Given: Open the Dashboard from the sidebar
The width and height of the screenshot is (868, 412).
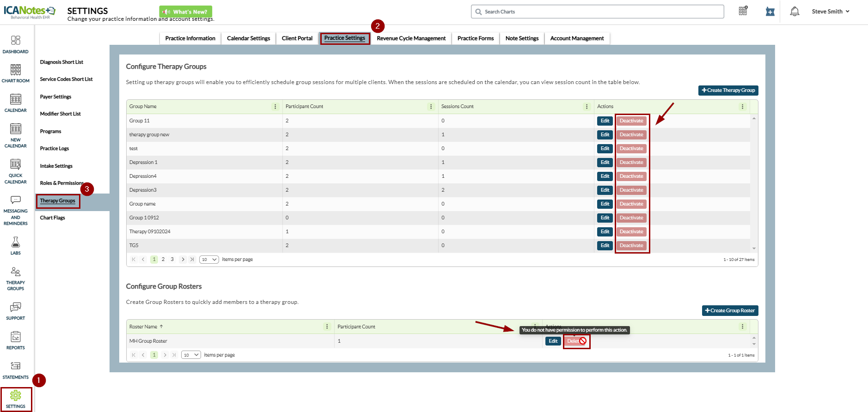Looking at the screenshot, I should click(15, 44).
